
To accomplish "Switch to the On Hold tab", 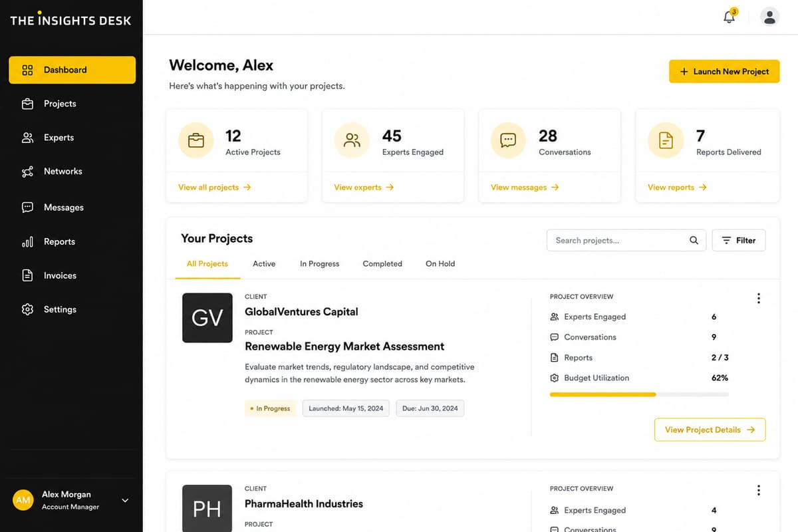I will 440,264.
